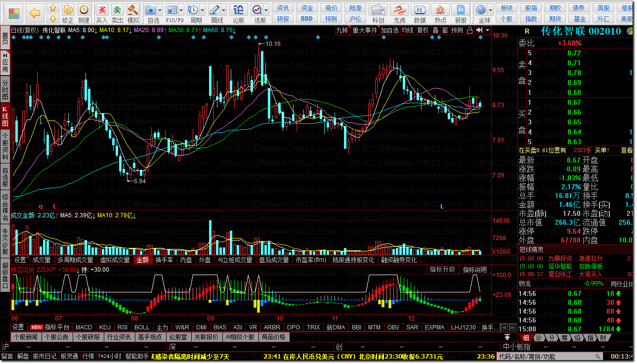637x364 pixels.
Task: Switch to the BOLL indicator tab
Action: pyautogui.click(x=142, y=327)
